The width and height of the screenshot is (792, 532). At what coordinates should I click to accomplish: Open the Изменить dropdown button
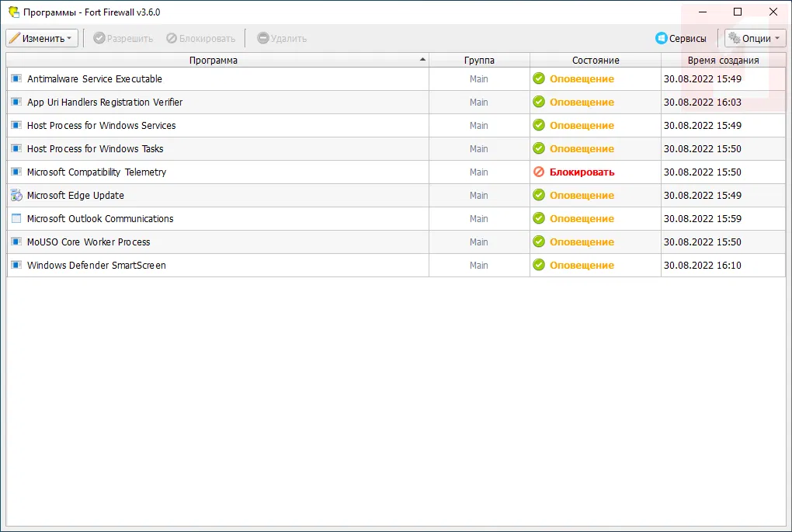point(42,38)
